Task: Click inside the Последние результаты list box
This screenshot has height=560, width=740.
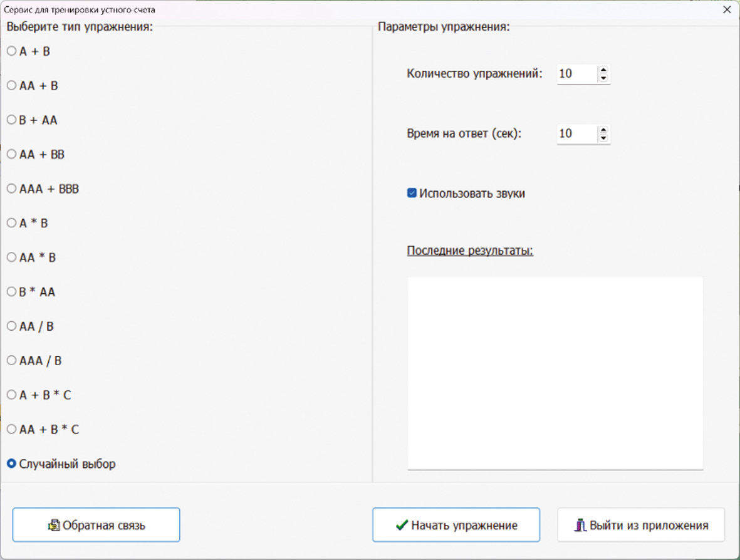Action: (555, 372)
